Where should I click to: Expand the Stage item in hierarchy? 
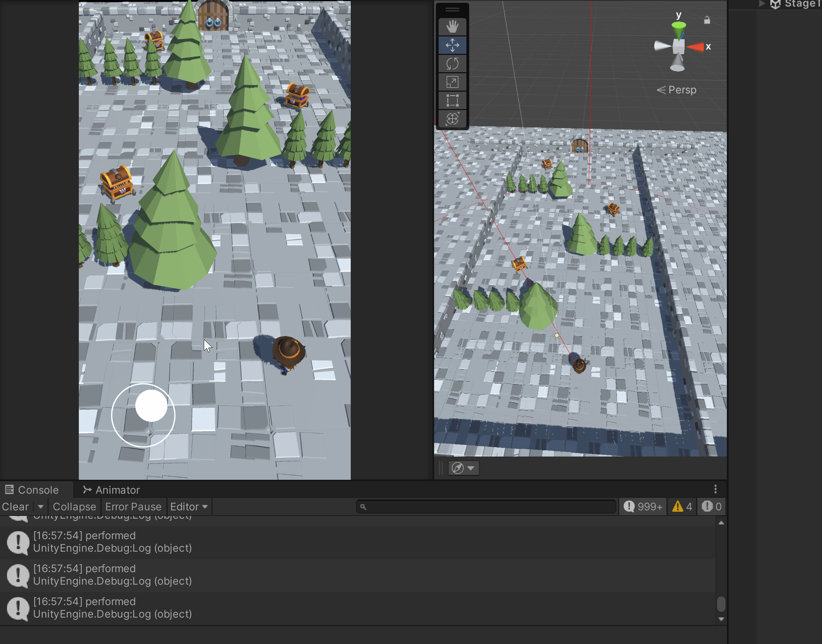(x=762, y=4)
